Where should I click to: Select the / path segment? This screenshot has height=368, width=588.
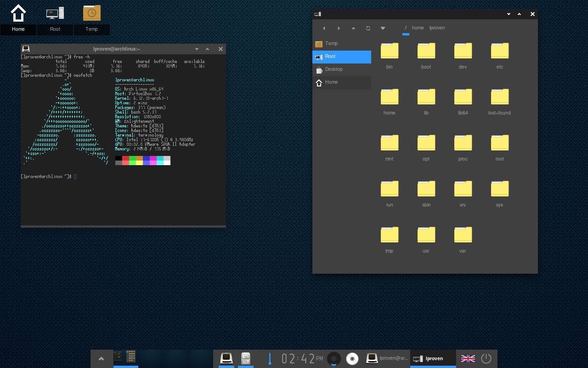[x=406, y=28]
